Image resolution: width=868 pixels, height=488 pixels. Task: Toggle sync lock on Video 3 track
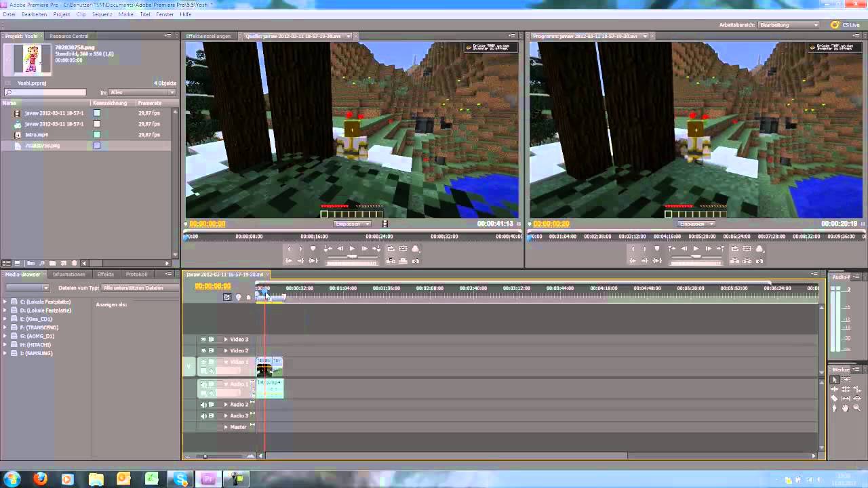[212, 340]
